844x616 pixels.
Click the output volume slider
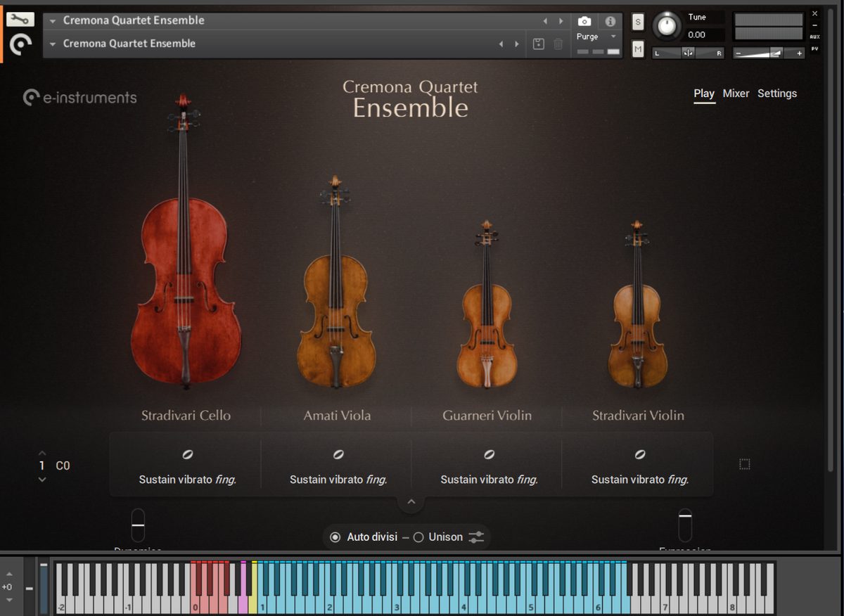(x=769, y=53)
